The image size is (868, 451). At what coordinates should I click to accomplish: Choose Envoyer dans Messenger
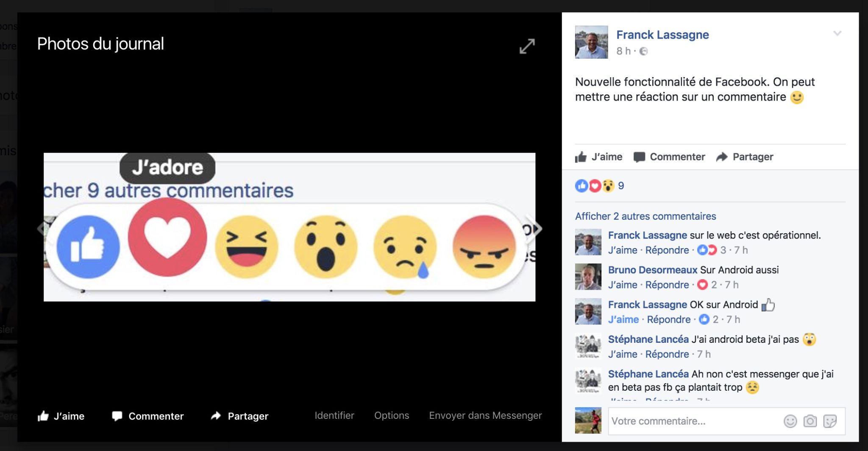[486, 416]
